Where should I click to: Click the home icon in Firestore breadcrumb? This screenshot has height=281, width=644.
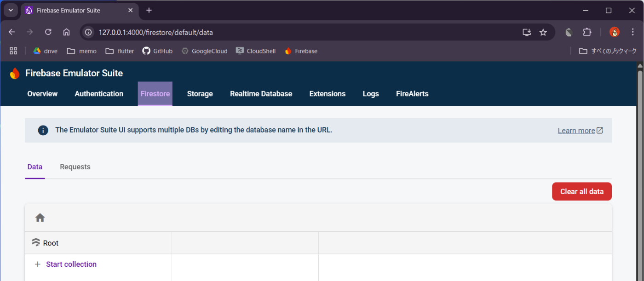pos(40,218)
